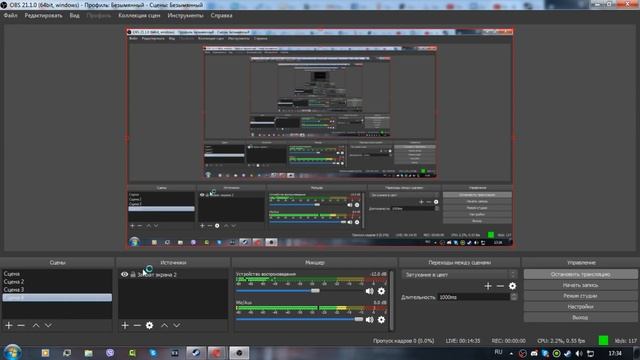
Task: Select Сцена 2 in the scenes list
Action: pyautogui.click(x=57, y=282)
